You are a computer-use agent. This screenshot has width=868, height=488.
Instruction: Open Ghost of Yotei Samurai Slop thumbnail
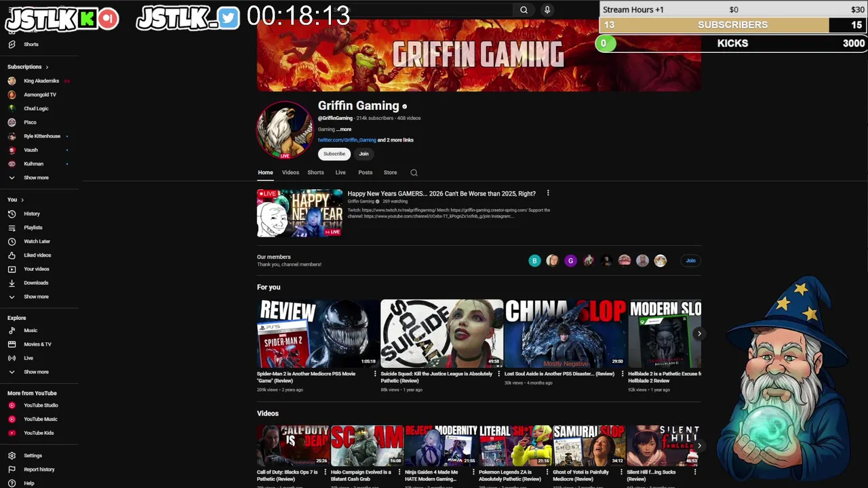click(589, 445)
